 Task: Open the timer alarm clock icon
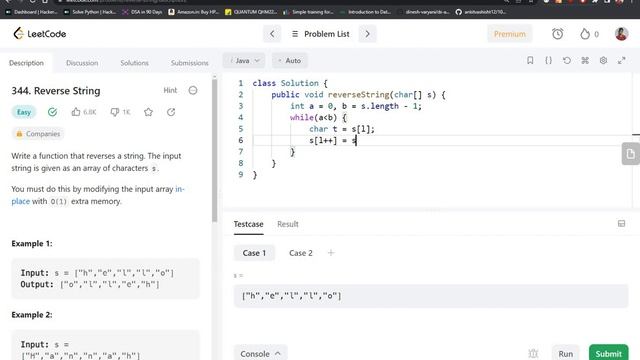pos(558,34)
